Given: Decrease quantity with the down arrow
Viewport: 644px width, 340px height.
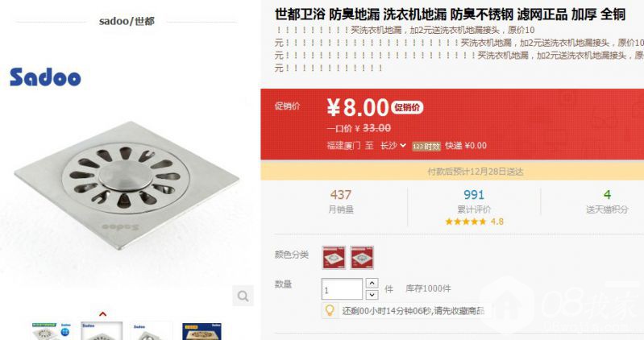Looking at the screenshot, I should (372, 294).
